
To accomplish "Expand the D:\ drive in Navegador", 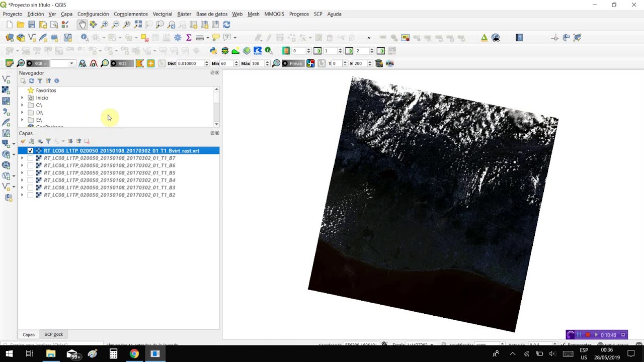I will pyautogui.click(x=22, y=113).
